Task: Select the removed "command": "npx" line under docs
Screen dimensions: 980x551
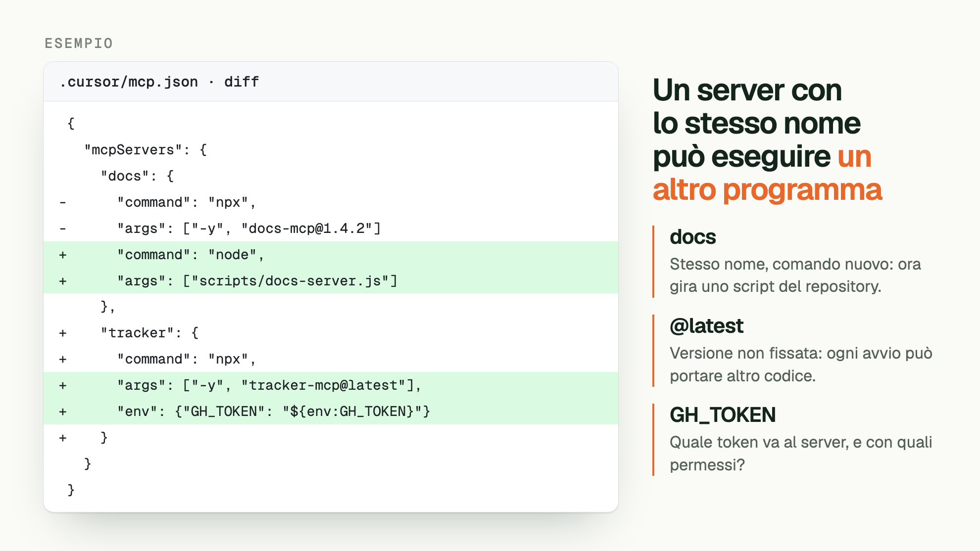Action: (331, 202)
